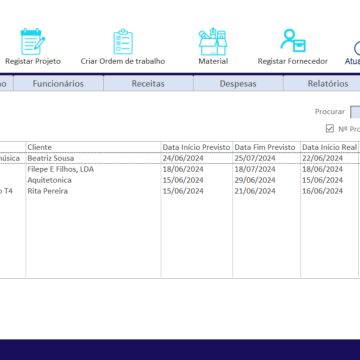Image resolution: width=360 pixels, height=360 pixels.
Task: Click the Criar Ordem de trabalho clipboard icon
Action: point(123,41)
